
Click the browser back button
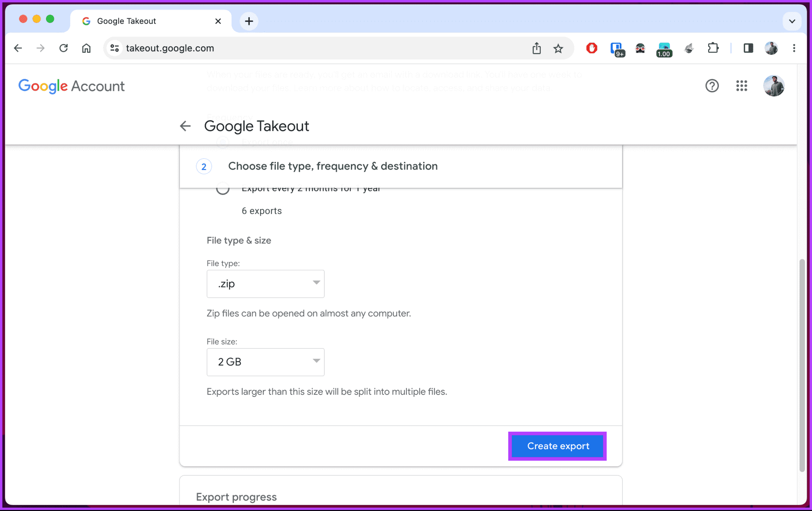pos(18,48)
